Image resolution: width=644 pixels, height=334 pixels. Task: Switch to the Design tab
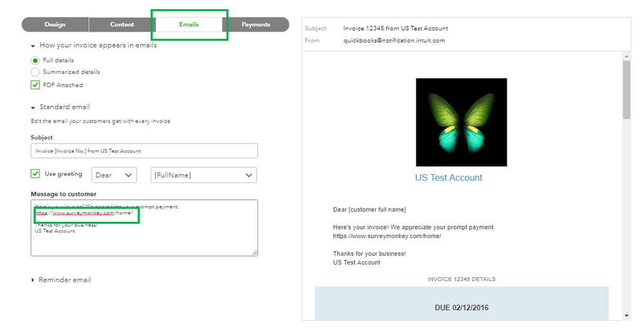click(55, 25)
